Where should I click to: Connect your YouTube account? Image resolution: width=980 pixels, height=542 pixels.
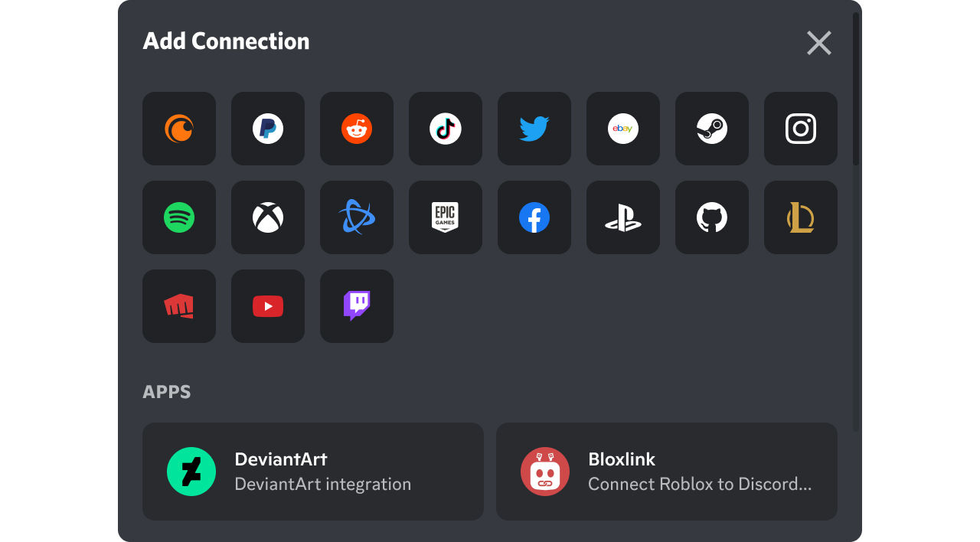point(268,306)
